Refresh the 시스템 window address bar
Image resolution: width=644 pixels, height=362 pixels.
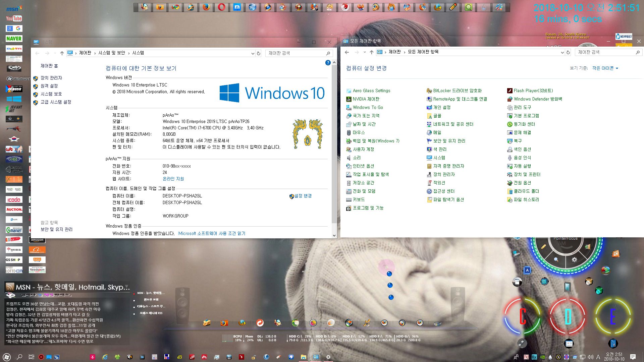[259, 53]
